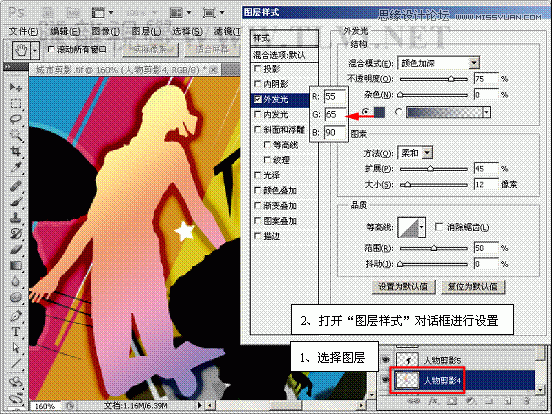Enable the 斜面和浮雕 bevel checkbox
The image size is (552, 414).
tap(257, 130)
